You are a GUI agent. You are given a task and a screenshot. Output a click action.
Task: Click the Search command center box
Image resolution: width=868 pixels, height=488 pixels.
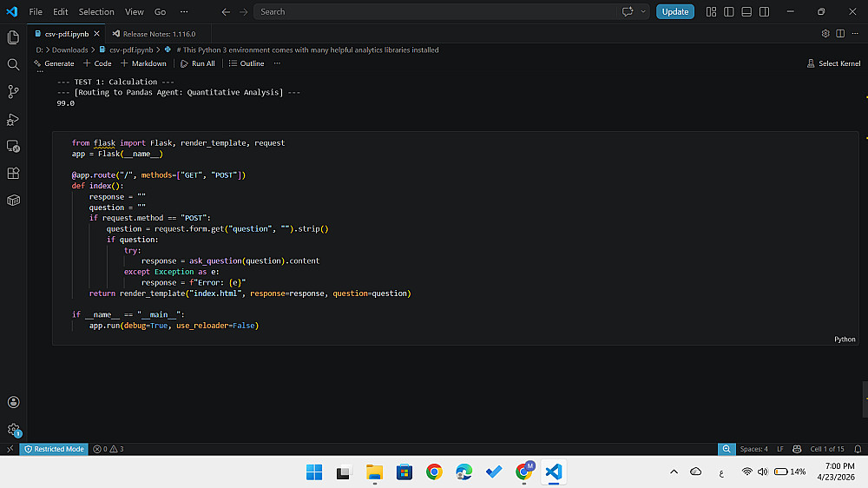pos(435,11)
